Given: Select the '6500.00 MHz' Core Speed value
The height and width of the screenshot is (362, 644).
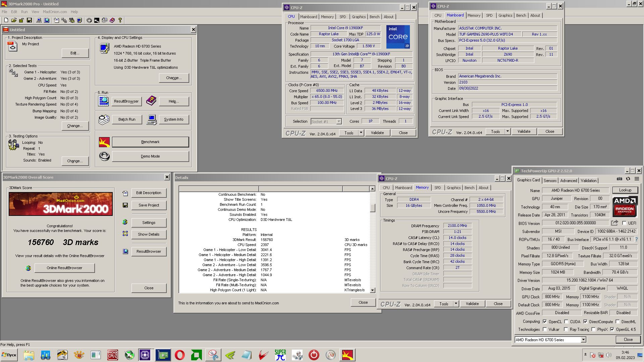Looking at the screenshot, I should tap(327, 90).
